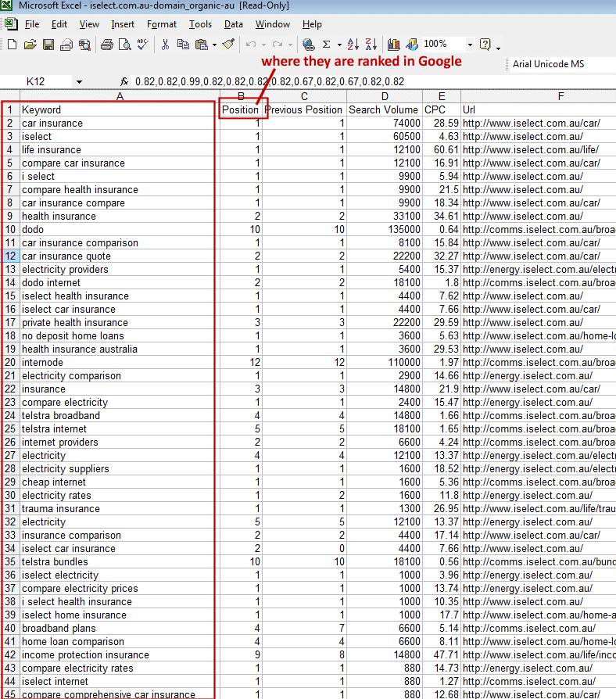Screen dimensions: 616x699
Task: Select the Format Painter brush icon
Action: [x=229, y=44]
